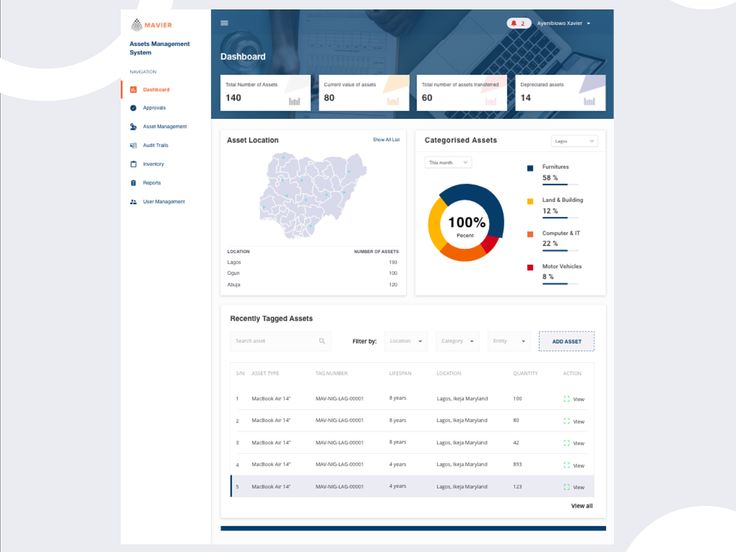This screenshot has height=552, width=736.
Task: Open the Lagos location dropdown
Action: tap(574, 141)
